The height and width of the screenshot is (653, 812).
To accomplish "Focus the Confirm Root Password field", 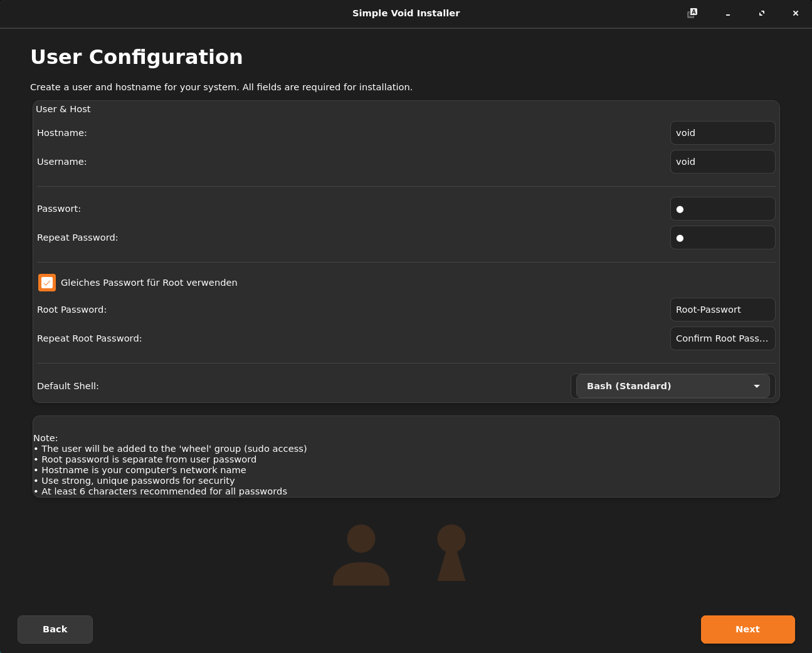I will point(722,338).
